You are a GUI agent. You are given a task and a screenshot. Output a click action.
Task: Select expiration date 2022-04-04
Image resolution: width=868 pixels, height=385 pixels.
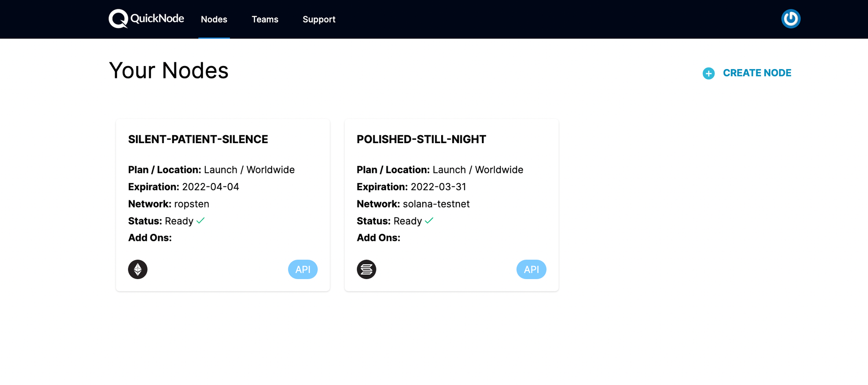[x=211, y=187]
